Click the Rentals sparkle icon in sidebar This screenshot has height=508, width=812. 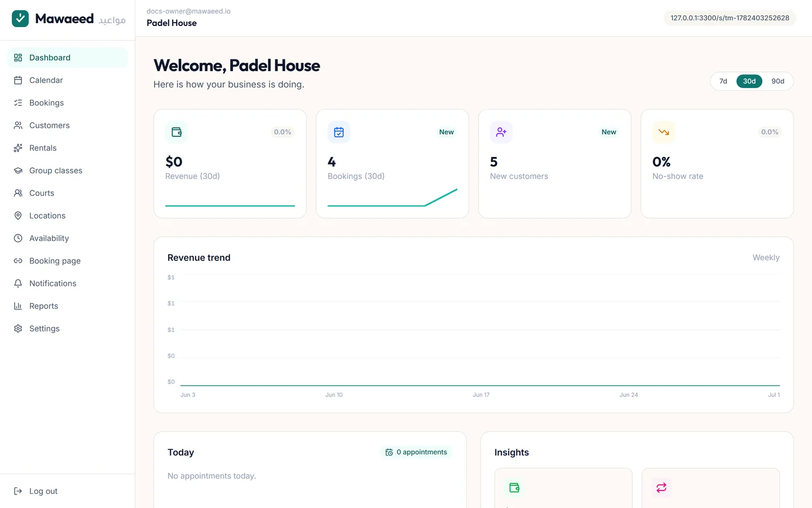[18, 148]
